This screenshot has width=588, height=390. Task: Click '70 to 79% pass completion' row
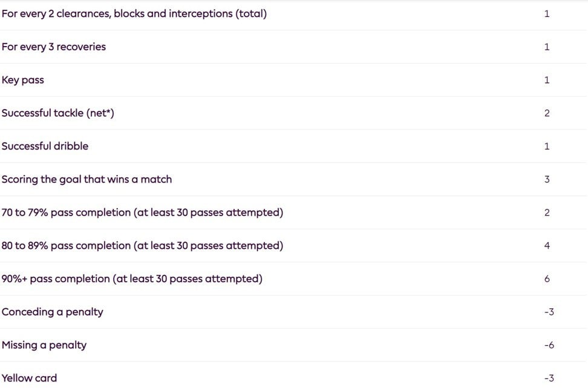[293, 213]
